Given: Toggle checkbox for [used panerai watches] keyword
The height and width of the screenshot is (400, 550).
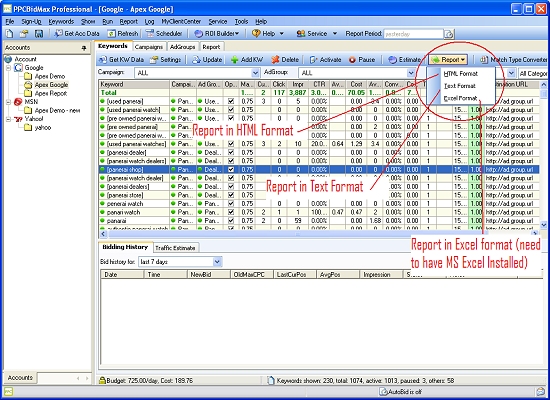Looking at the screenshot, I should click(x=231, y=144).
